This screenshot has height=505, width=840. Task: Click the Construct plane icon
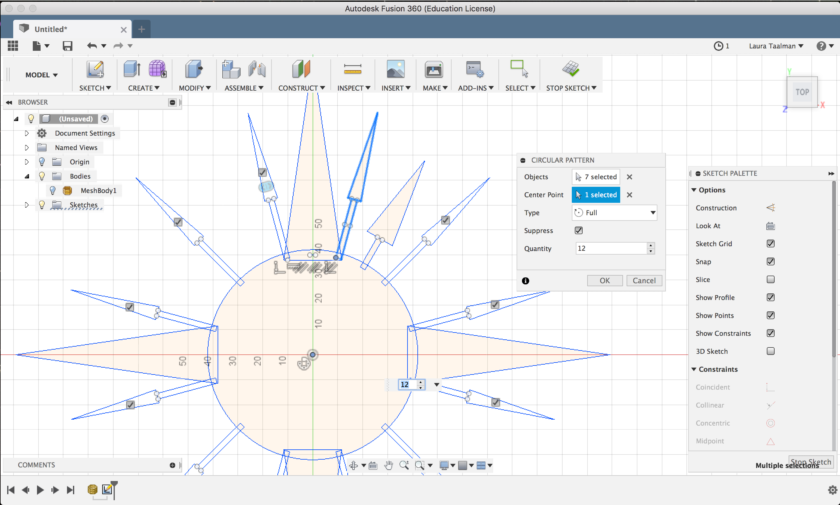[x=301, y=69]
